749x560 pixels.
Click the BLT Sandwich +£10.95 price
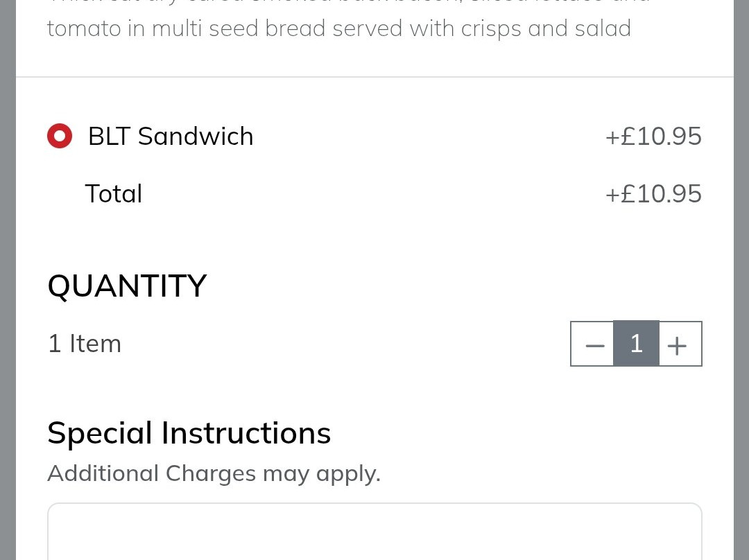click(653, 137)
